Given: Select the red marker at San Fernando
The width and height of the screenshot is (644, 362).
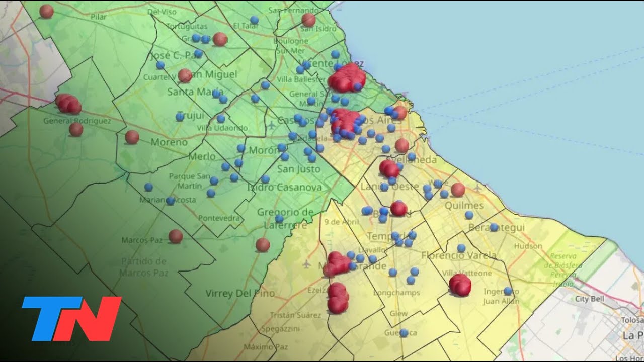Looking at the screenshot, I should (x=308, y=20).
